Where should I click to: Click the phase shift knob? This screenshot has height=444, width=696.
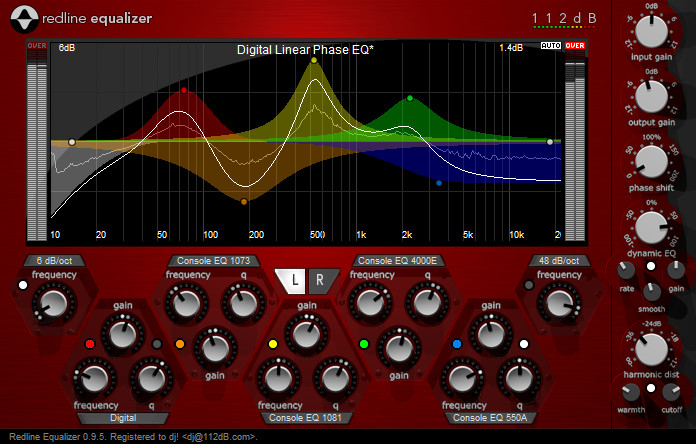point(651,163)
